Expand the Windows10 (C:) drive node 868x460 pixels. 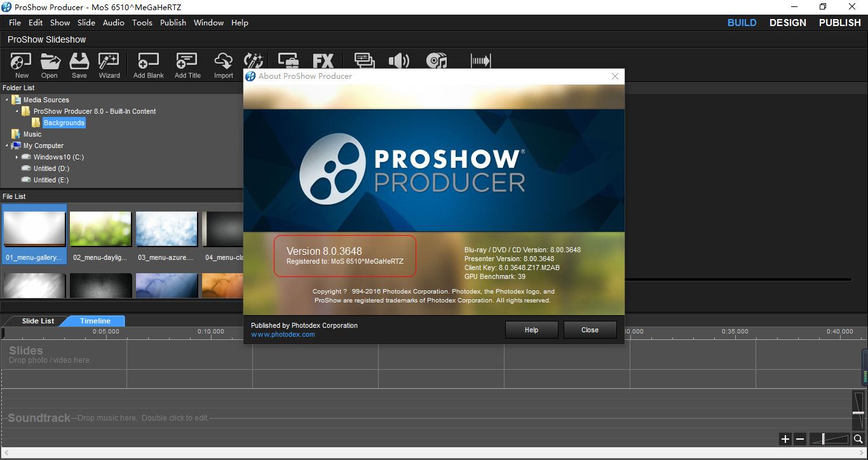point(17,157)
